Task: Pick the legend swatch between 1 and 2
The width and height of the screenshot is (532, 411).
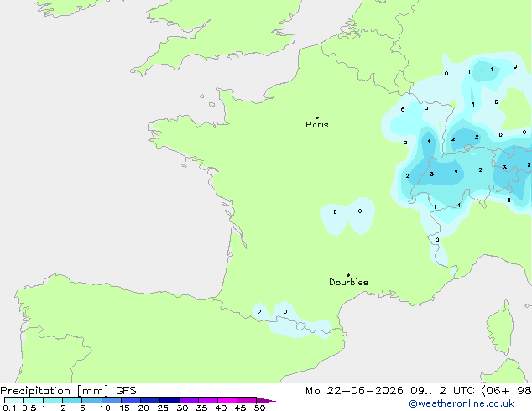Action: pos(53,400)
